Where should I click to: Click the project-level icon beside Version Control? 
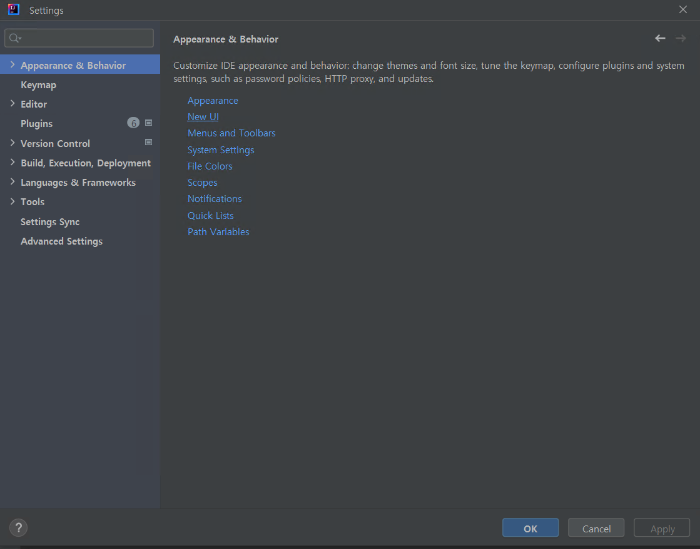coord(149,142)
